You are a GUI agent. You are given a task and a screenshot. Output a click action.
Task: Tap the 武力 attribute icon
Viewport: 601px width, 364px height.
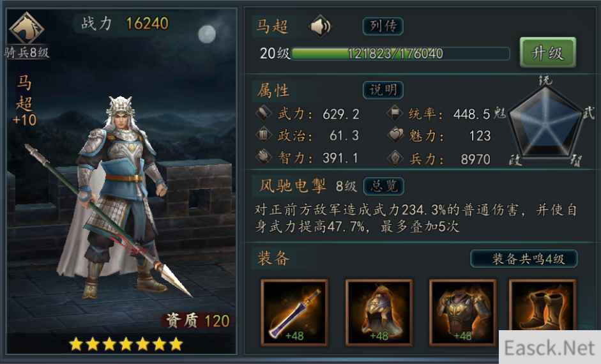pyautogui.click(x=264, y=113)
